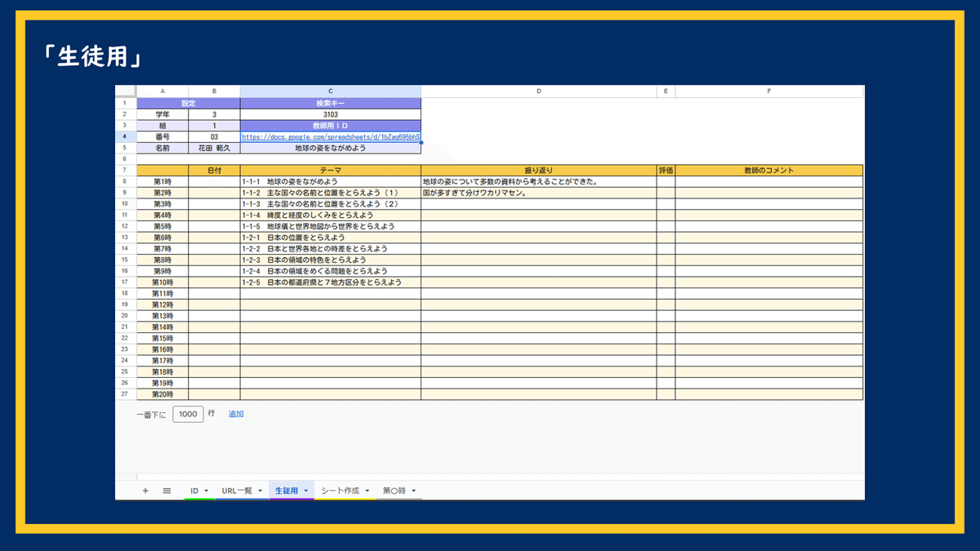The height and width of the screenshot is (551, 980).
Task: Select the 学年 label cell
Action: 163,115
